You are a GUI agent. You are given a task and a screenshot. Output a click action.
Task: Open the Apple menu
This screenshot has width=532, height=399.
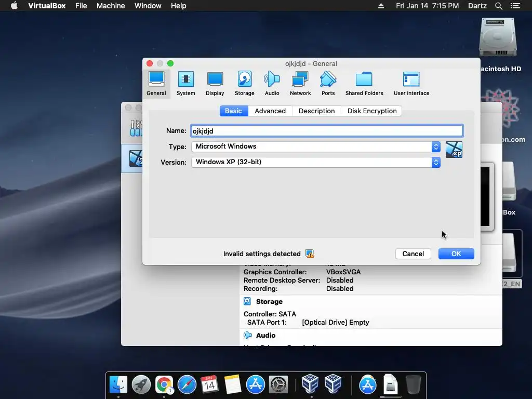[x=14, y=6]
